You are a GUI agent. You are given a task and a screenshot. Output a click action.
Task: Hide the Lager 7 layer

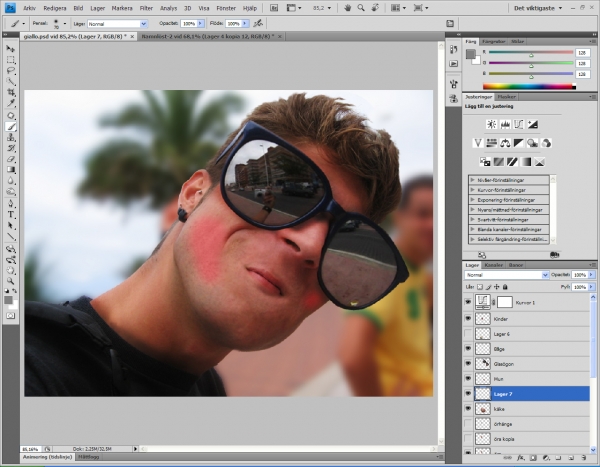pyautogui.click(x=468, y=394)
